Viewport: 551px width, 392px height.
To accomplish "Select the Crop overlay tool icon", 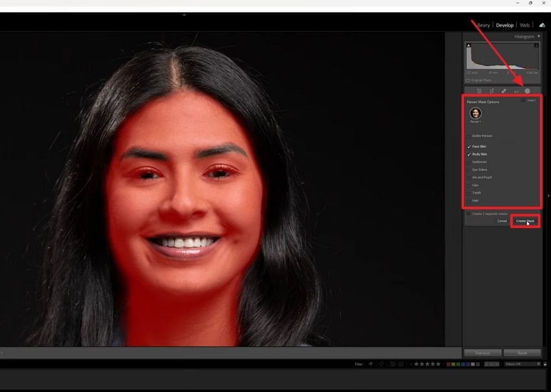I will (491, 91).
